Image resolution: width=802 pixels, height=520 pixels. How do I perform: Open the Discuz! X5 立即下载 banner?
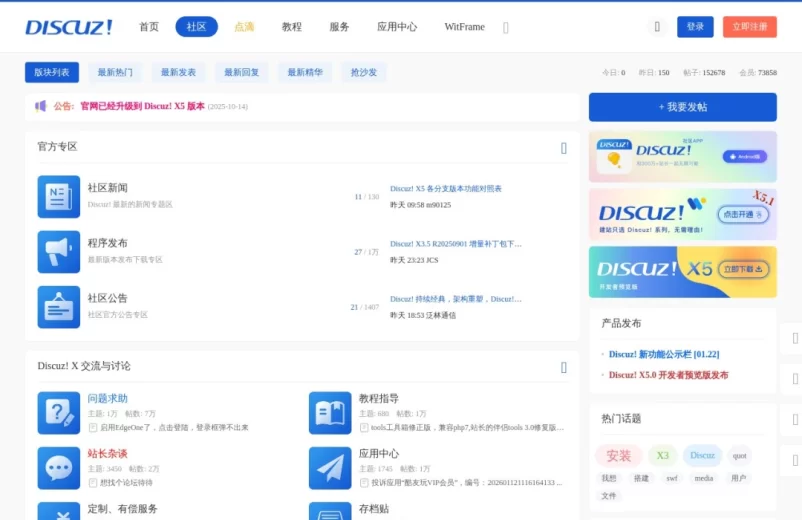pyautogui.click(x=683, y=272)
